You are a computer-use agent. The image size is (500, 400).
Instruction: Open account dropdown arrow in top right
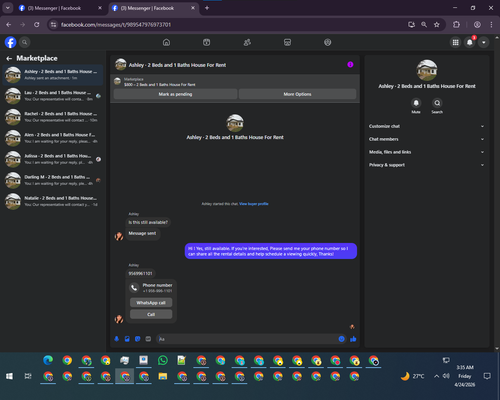tap(484, 42)
